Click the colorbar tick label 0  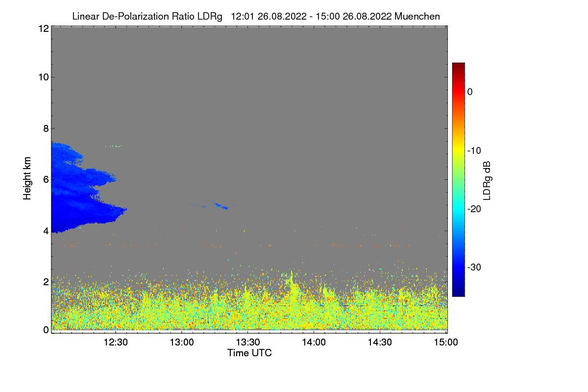(x=470, y=92)
